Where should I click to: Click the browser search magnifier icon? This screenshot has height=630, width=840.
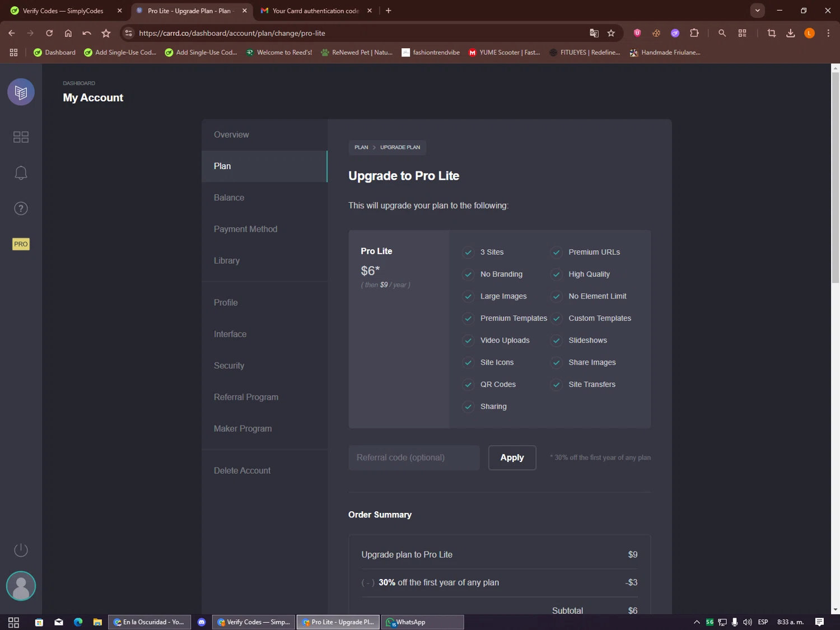pos(722,33)
